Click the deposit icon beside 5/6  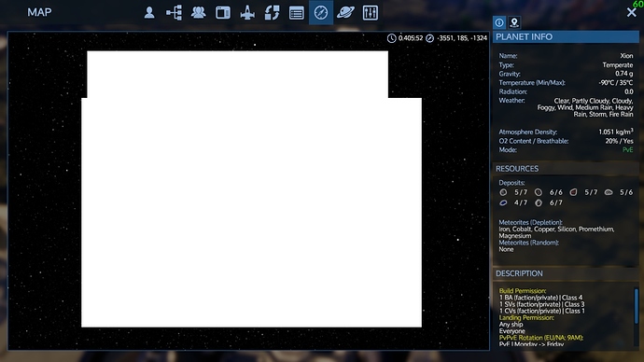click(x=609, y=192)
